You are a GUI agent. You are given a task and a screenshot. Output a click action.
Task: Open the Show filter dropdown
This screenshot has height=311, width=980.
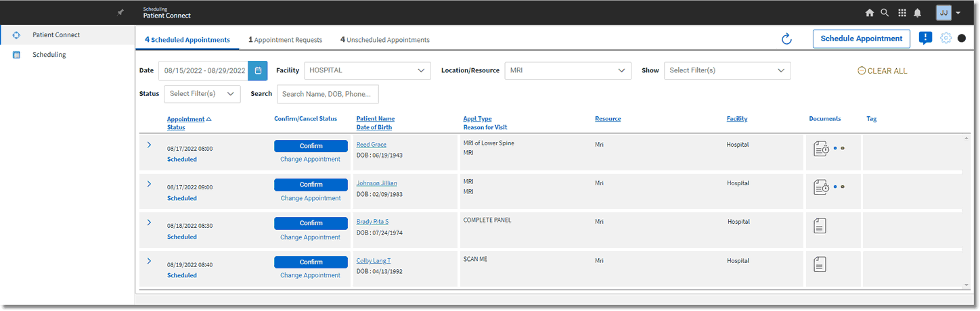(x=727, y=70)
